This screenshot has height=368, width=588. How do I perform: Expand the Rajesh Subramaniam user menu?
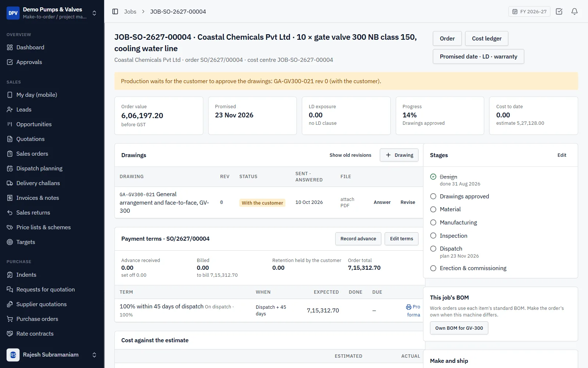pyautogui.click(x=94, y=355)
